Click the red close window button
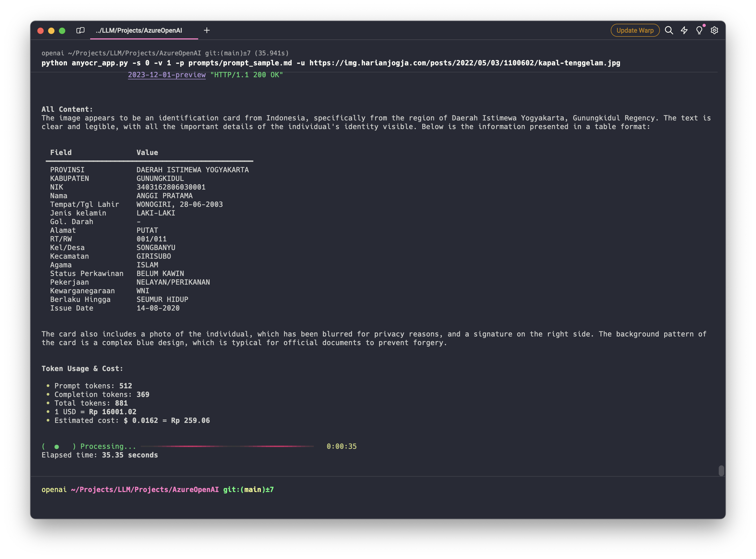This screenshot has width=756, height=559. coord(40,31)
